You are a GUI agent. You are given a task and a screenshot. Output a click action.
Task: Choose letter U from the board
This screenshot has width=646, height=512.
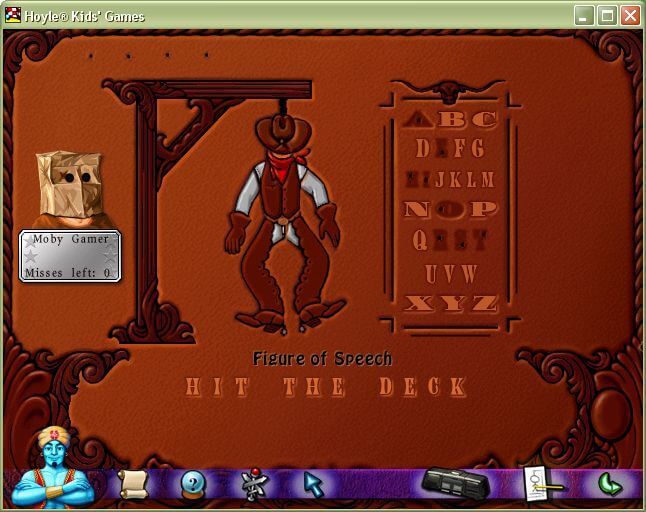[431, 274]
